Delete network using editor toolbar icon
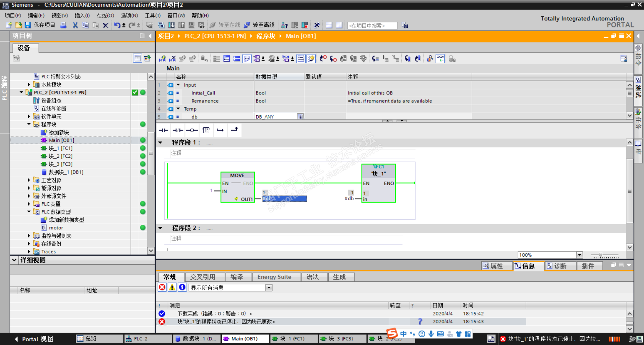 click(172, 59)
